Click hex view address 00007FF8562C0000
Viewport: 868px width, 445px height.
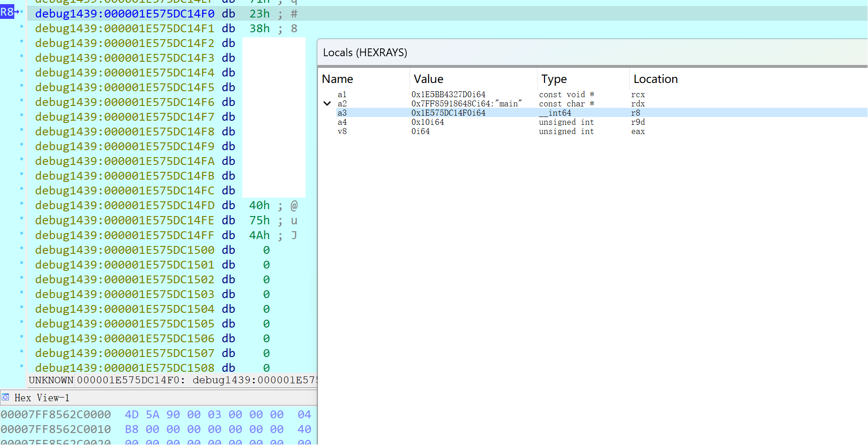(56, 415)
